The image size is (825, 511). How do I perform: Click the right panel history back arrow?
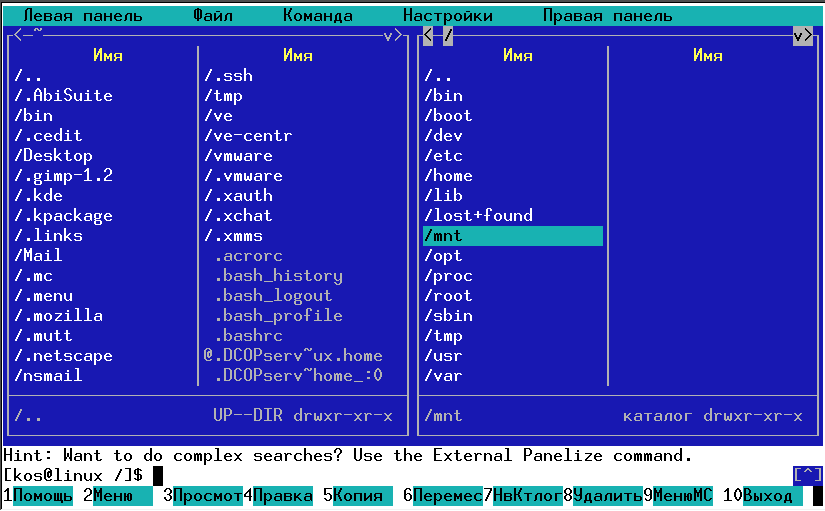[428, 36]
